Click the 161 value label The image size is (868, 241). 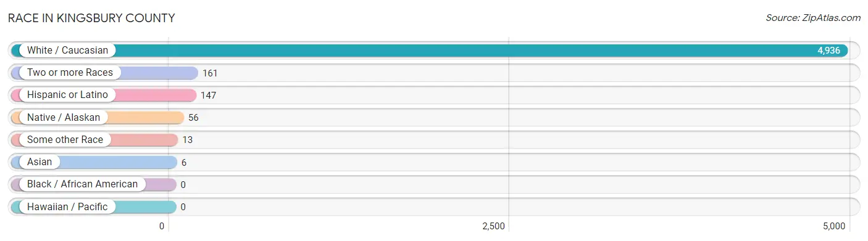(x=211, y=73)
